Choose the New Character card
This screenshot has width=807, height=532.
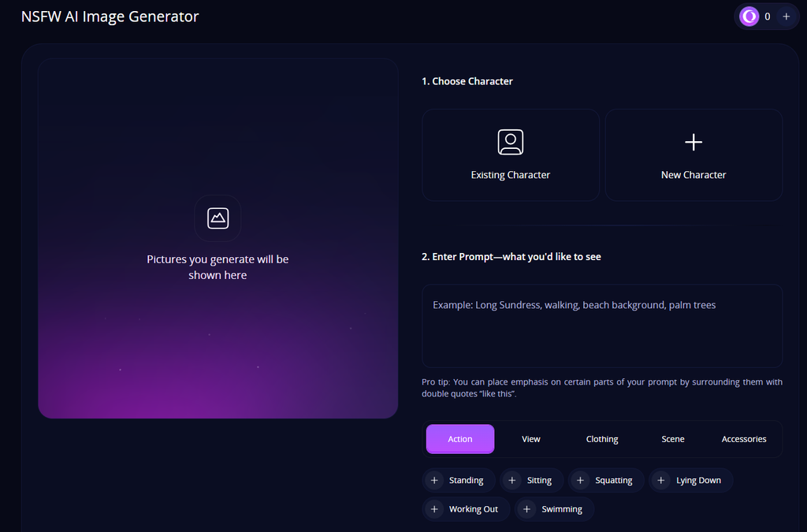[x=694, y=154]
